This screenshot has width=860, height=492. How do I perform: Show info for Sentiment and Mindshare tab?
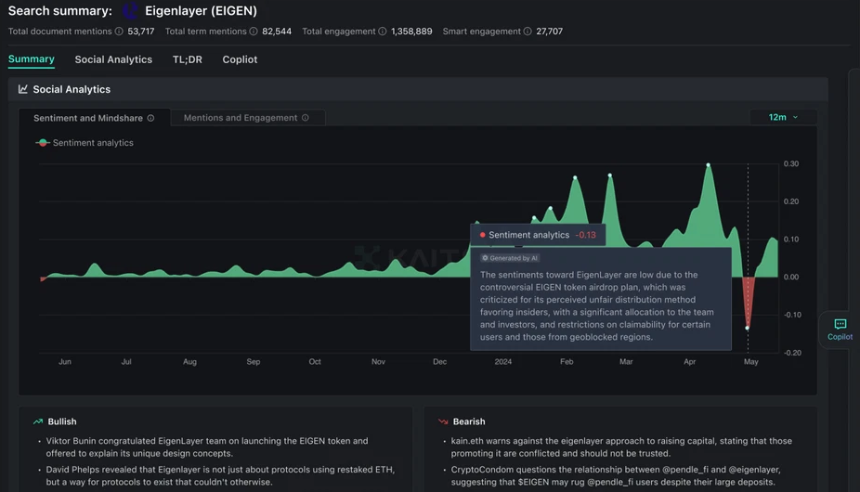coord(151,118)
